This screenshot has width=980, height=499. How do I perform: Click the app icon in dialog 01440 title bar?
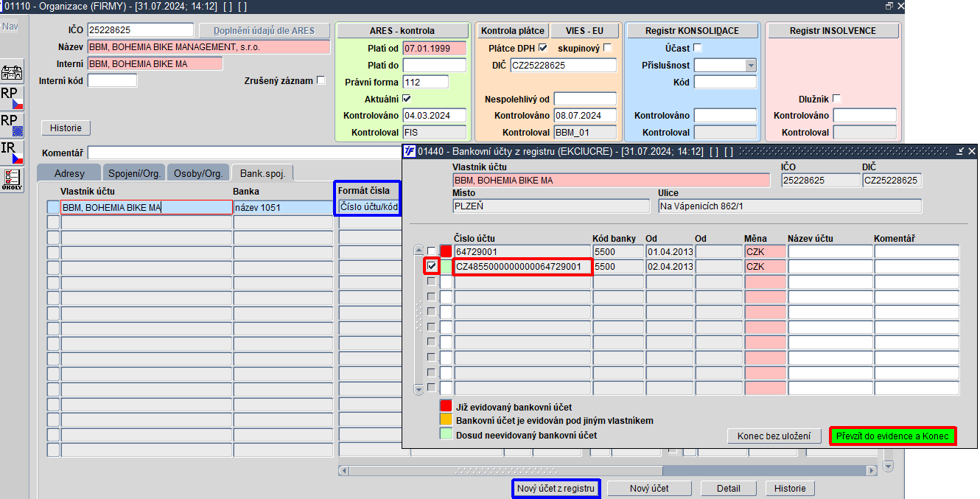coord(410,151)
